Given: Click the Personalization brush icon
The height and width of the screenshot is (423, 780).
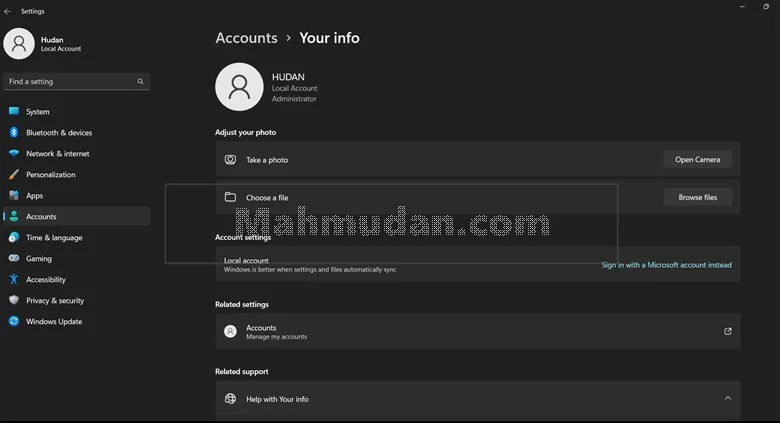Looking at the screenshot, I should tap(14, 174).
